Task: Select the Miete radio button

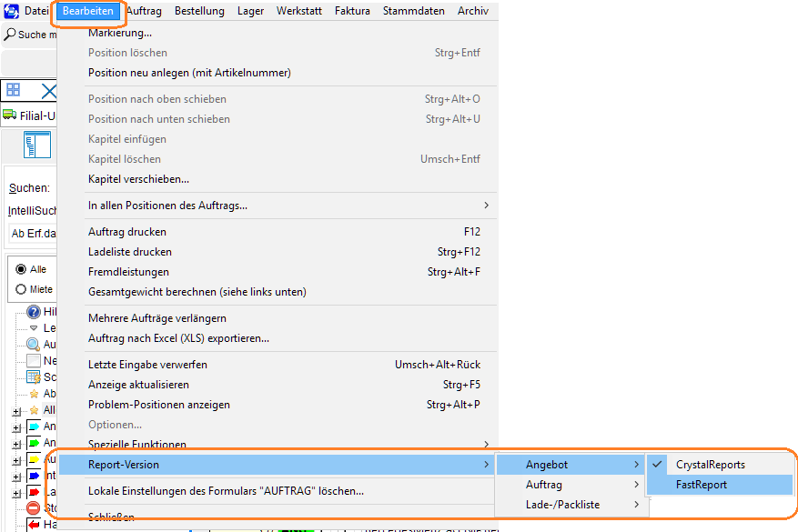Action: coord(21,289)
